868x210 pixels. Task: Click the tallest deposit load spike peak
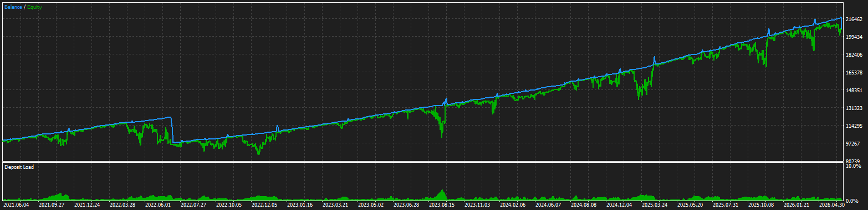442,191
